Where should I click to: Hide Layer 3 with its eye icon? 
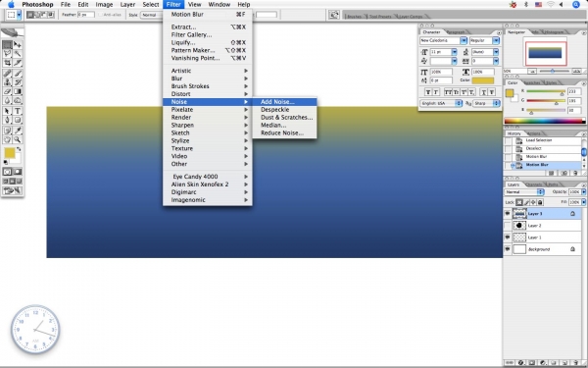click(508, 213)
